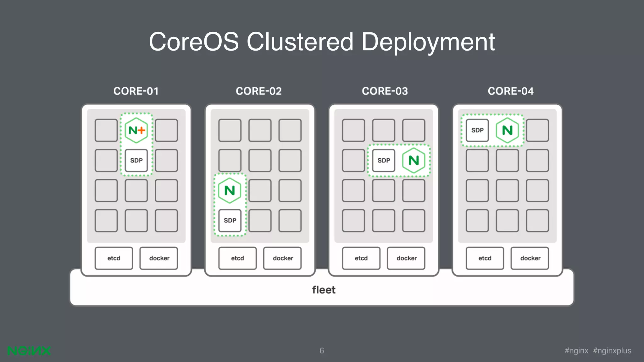Click the CoreOS Clustered Deployment title
644x362 pixels.
tap(322, 42)
